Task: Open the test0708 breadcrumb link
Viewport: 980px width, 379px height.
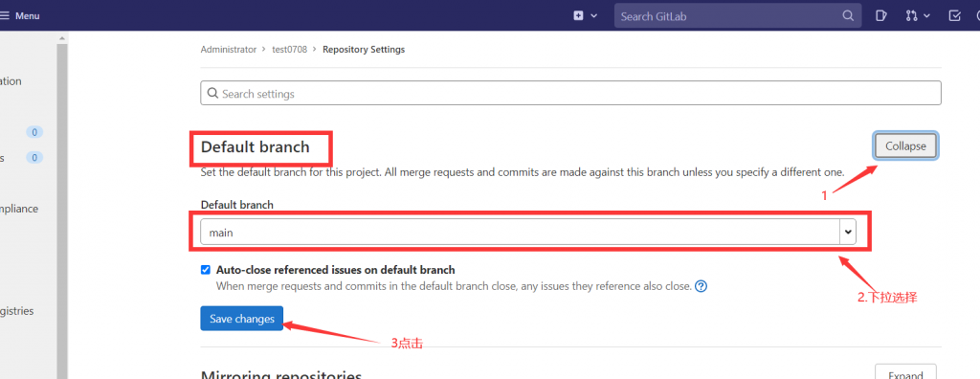Action: coord(289,50)
